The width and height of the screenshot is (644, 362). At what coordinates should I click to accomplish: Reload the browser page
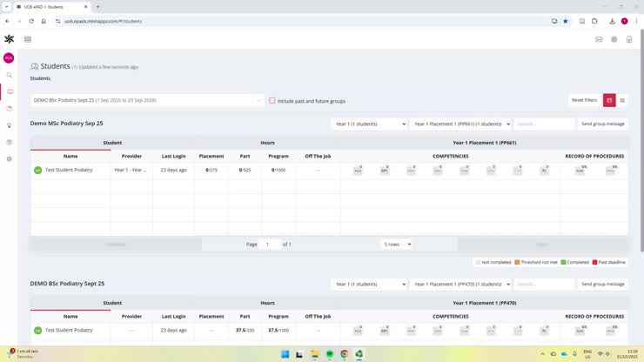(31, 21)
